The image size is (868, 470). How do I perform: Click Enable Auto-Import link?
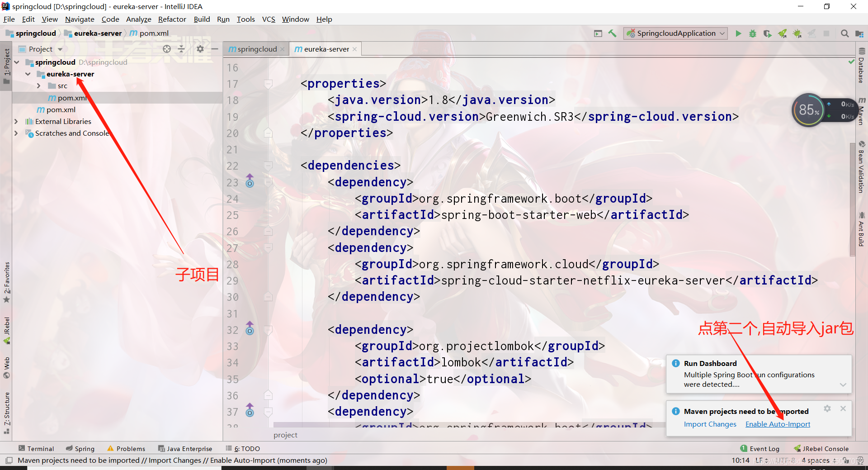(778, 424)
